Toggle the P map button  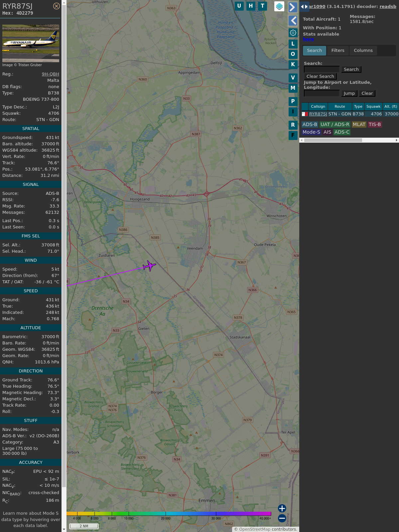click(293, 101)
